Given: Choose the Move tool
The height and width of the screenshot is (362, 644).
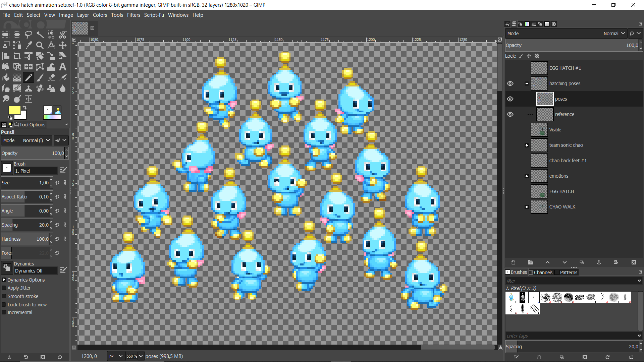Looking at the screenshot, I should [63, 45].
